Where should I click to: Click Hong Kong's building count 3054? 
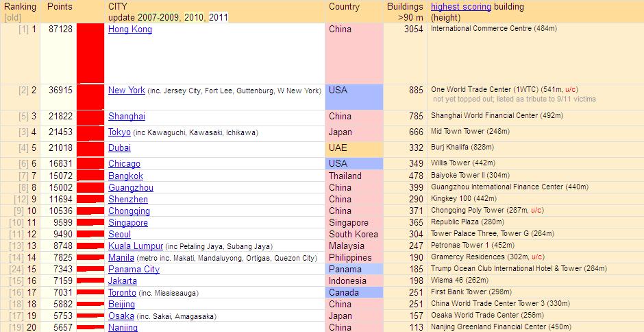[x=414, y=29]
